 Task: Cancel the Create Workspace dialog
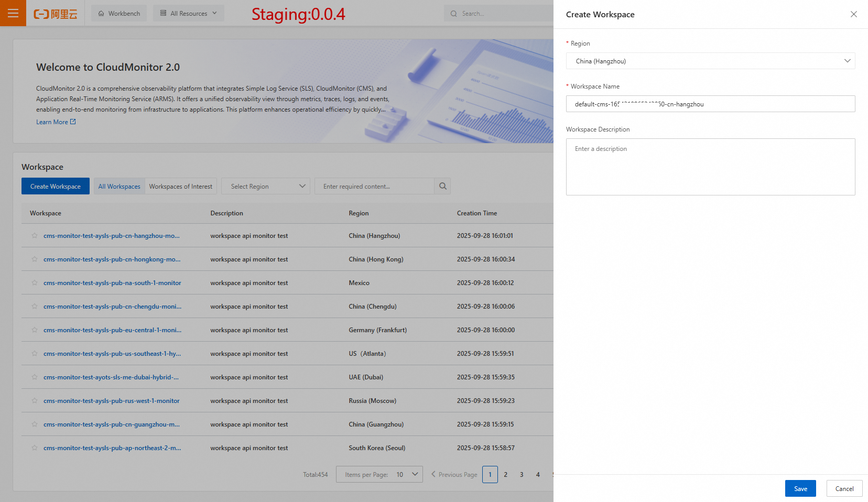click(844, 488)
